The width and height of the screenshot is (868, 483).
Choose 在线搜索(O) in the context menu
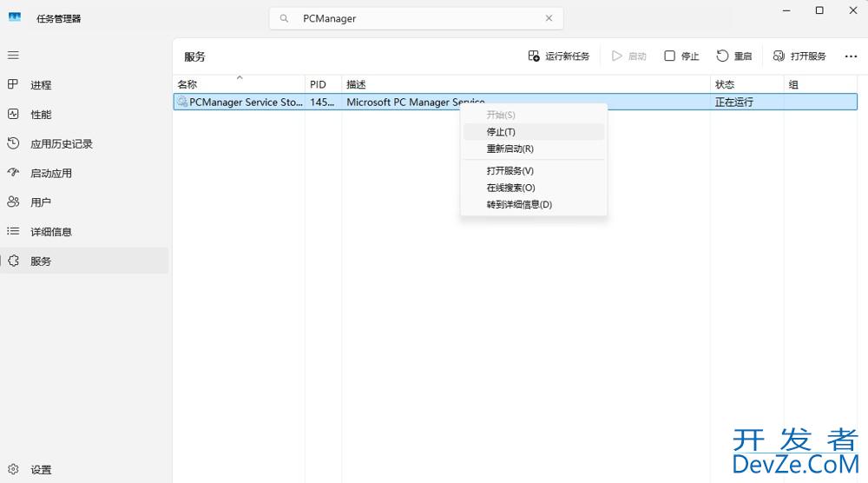point(534,188)
